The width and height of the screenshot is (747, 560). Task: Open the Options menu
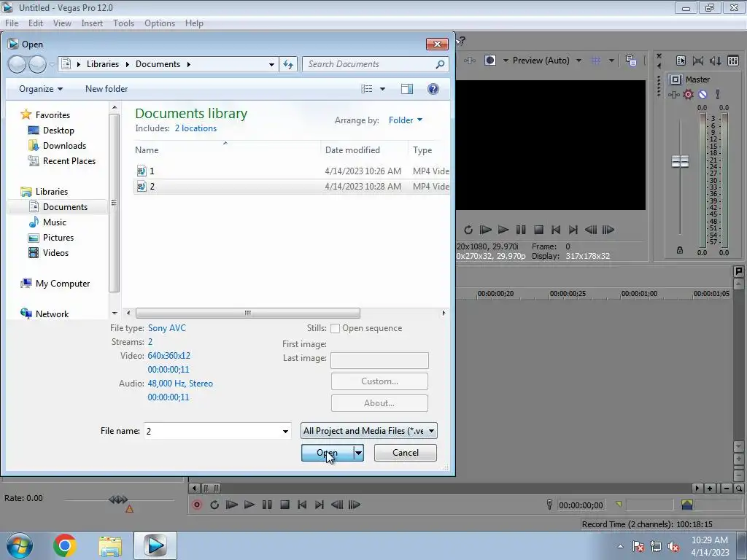pos(160,23)
